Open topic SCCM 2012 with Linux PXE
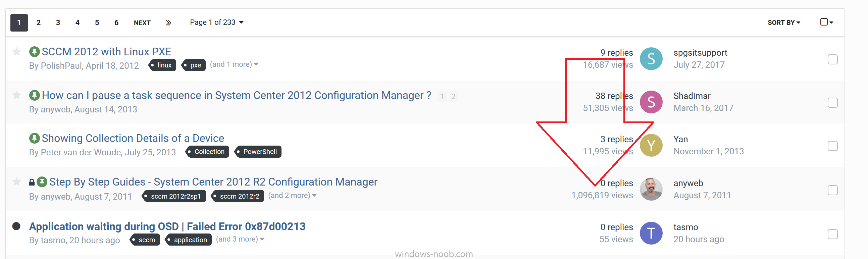This screenshot has width=868, height=259. click(106, 52)
